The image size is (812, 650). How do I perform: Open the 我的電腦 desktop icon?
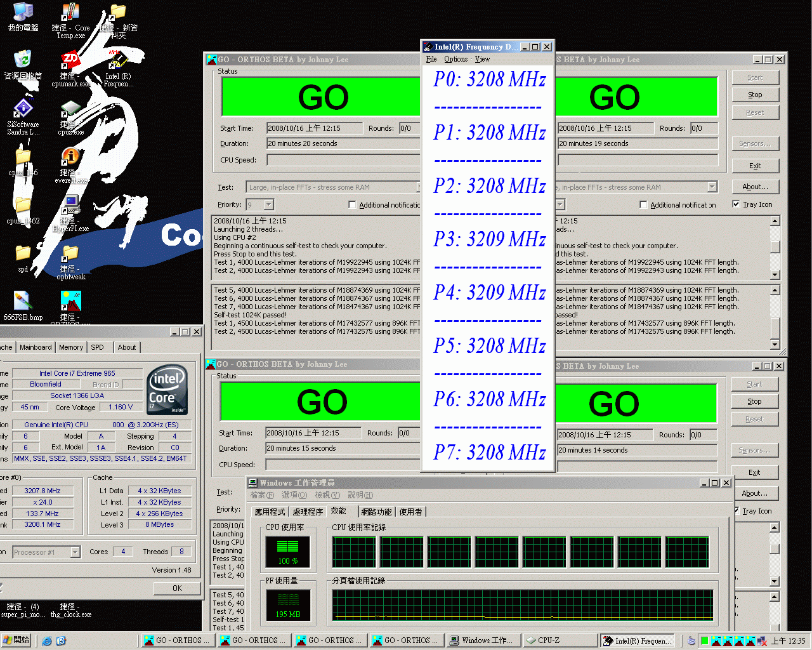pyautogui.click(x=23, y=11)
